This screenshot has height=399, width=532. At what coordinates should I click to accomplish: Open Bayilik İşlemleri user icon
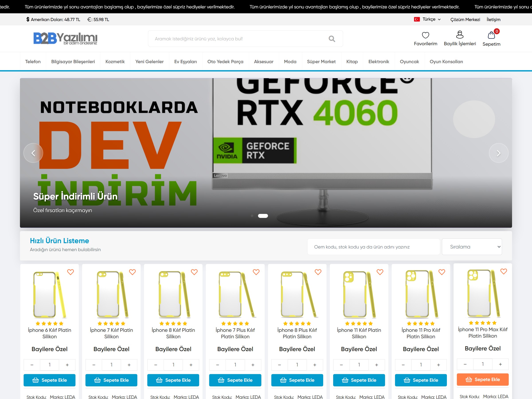click(460, 35)
